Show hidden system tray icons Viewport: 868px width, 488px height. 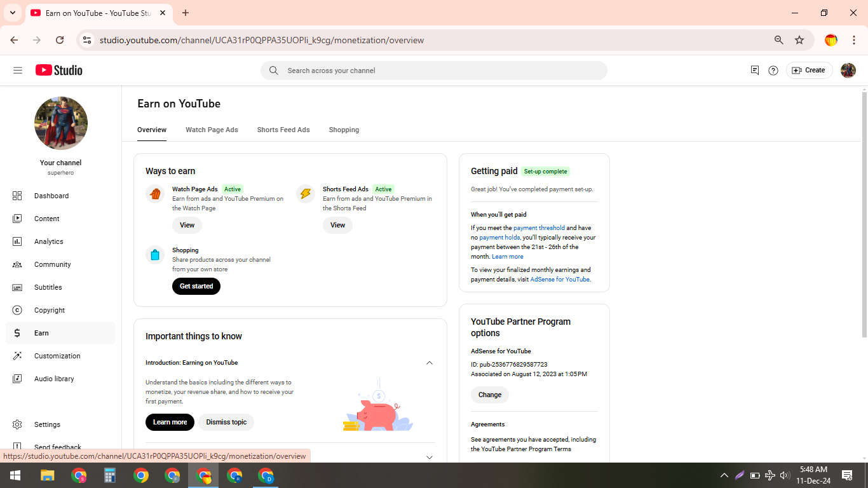[724, 475]
